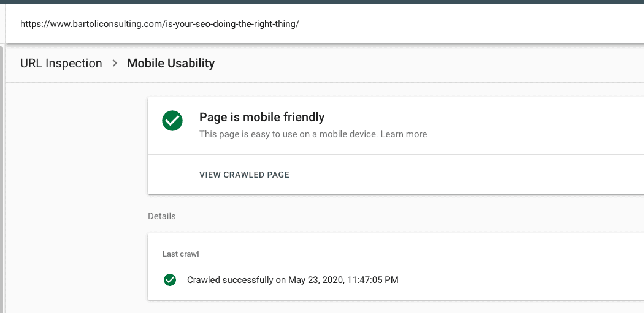
Task: Click the Page is mobile friendly heading
Action: click(x=262, y=118)
